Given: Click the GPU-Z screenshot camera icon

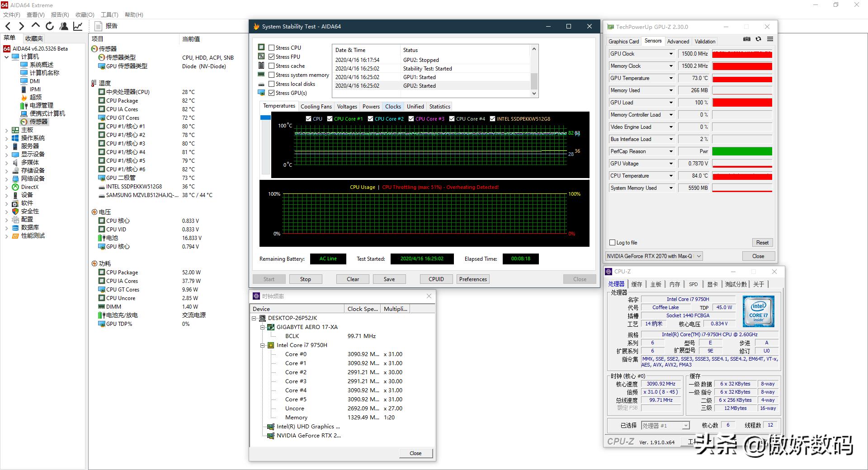Looking at the screenshot, I should click(747, 39).
